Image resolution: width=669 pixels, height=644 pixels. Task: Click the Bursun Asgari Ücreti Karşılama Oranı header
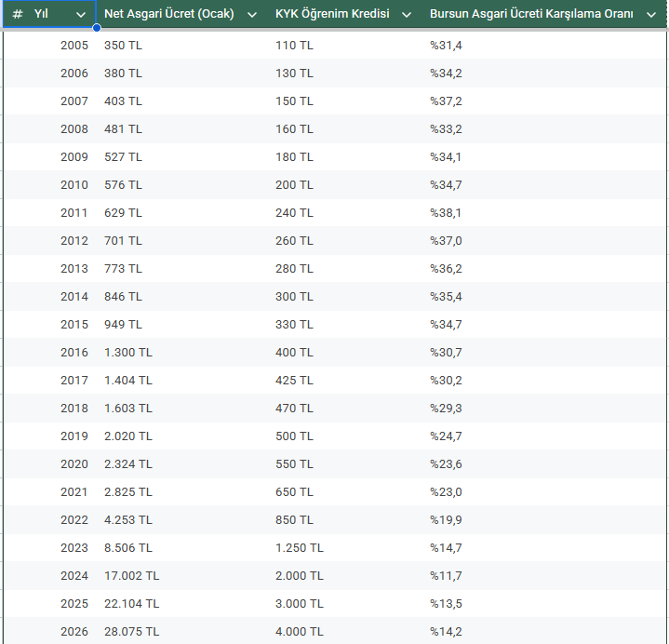coord(531,14)
